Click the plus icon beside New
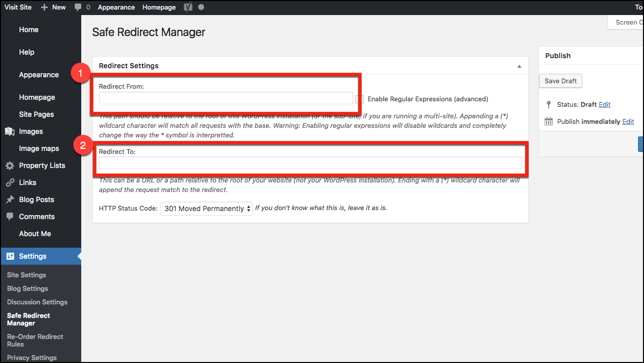This screenshot has height=363, width=644. 44,7
